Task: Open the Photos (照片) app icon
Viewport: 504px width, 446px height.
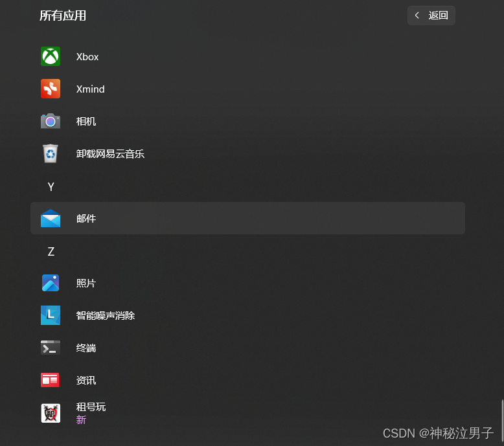Action: [x=51, y=283]
